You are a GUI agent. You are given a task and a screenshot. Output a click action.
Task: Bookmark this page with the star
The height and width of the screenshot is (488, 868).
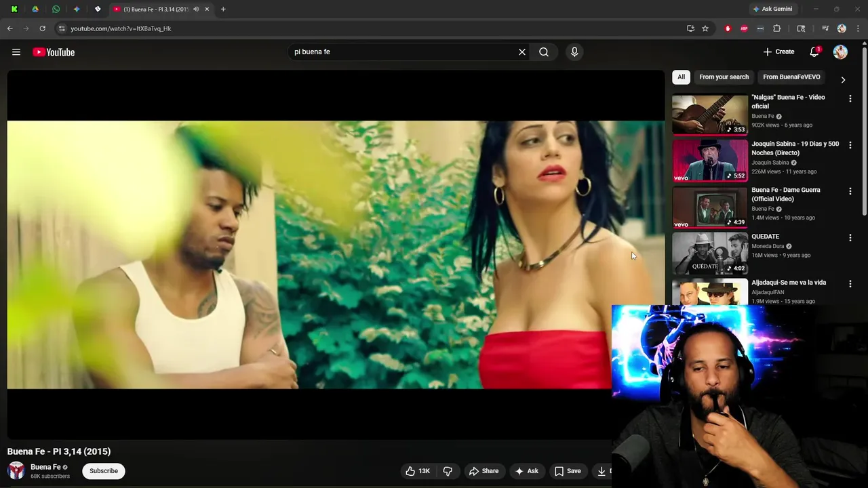pos(705,28)
